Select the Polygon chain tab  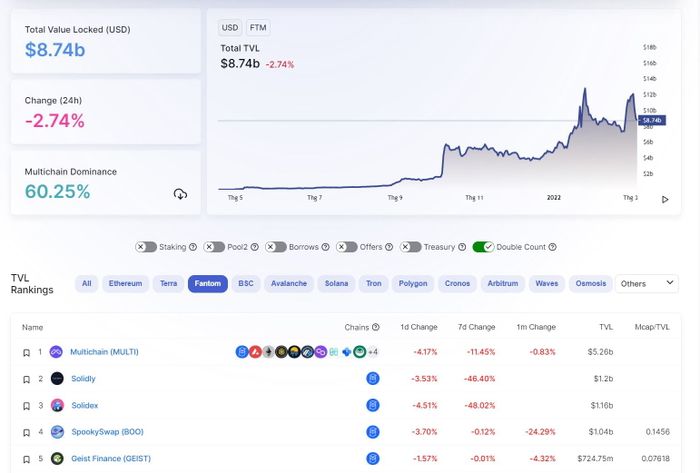413,284
